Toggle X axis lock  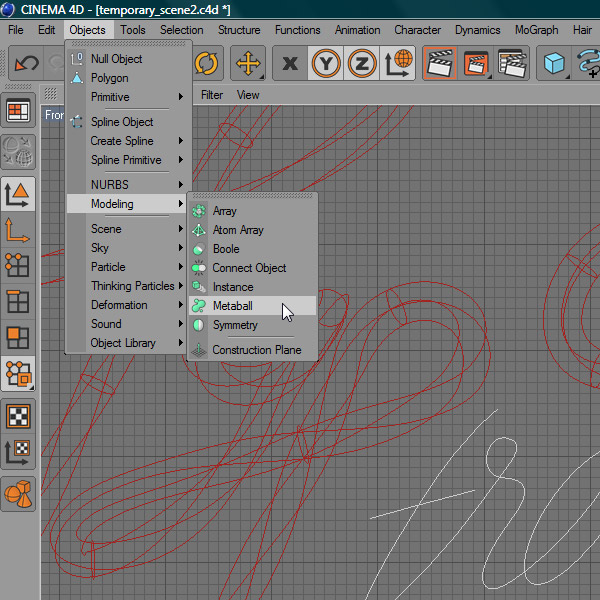pyautogui.click(x=290, y=63)
